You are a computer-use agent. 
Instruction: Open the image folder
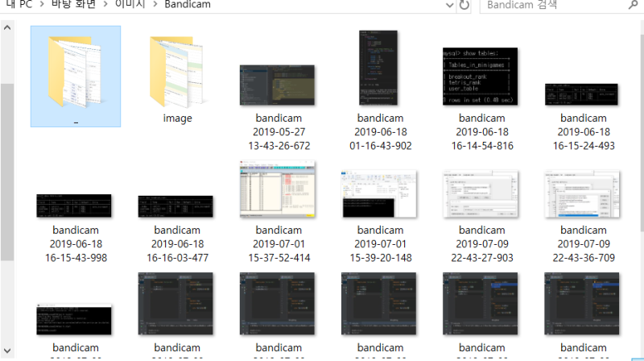tap(177, 73)
